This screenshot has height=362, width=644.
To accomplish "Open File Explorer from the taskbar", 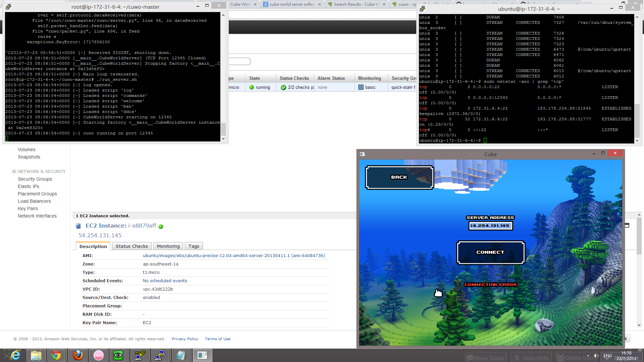I will (36, 355).
